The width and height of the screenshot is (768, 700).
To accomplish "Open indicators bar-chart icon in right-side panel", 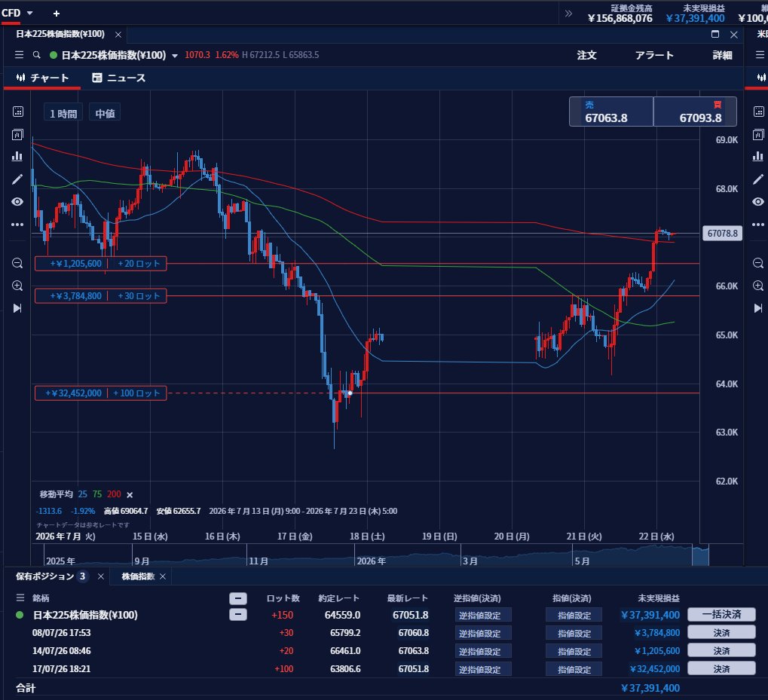I will [758, 156].
